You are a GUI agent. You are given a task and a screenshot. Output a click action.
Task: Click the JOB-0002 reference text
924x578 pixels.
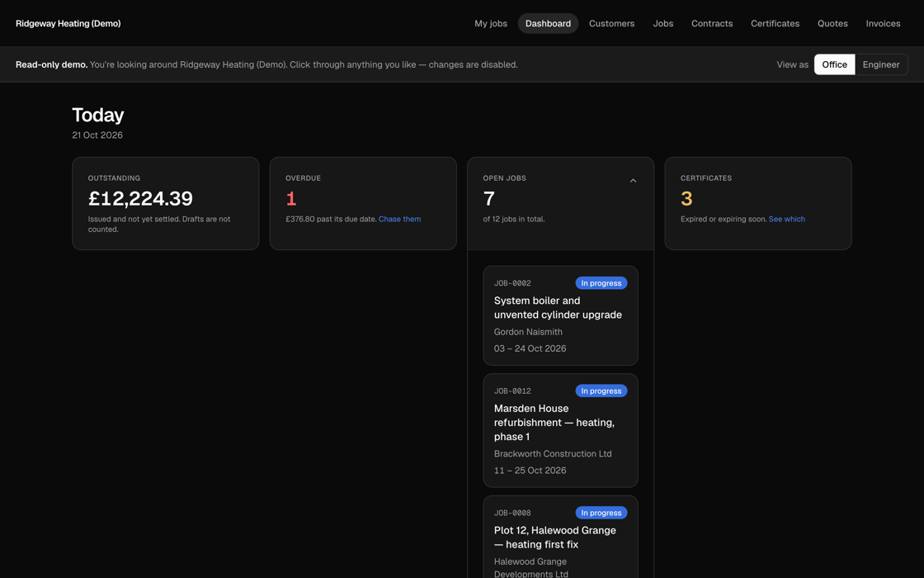(x=512, y=283)
